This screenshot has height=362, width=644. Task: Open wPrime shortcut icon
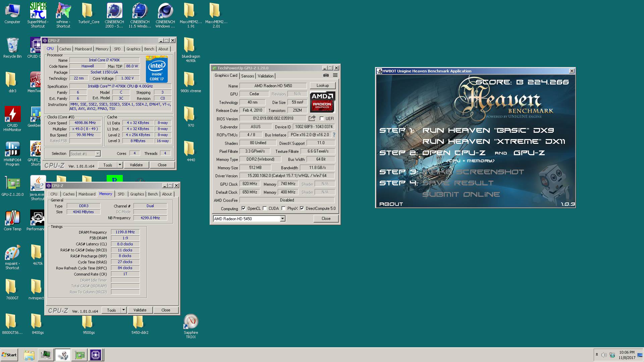pyautogui.click(x=63, y=15)
